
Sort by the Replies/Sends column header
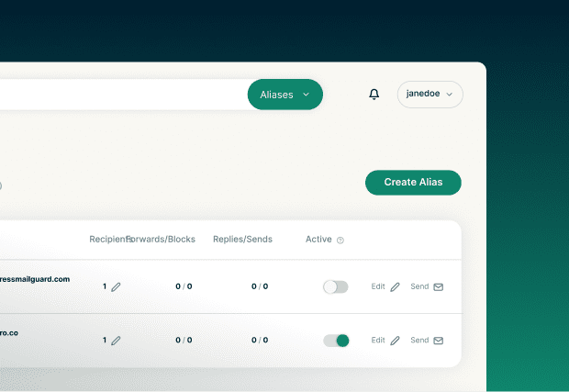242,240
